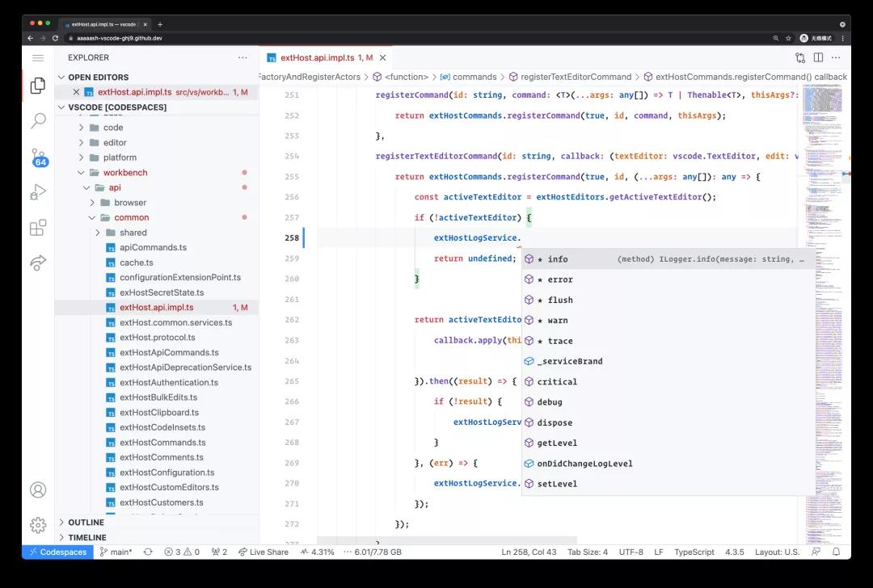
Task: Open editor More Actions ellipsis menu
Action: pyautogui.click(x=837, y=57)
